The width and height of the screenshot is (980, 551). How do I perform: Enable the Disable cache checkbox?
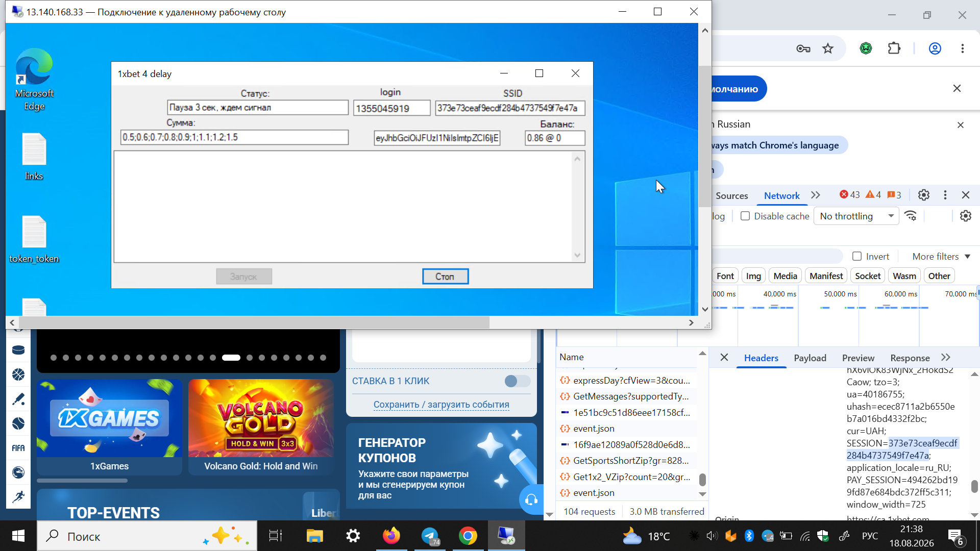pos(745,216)
